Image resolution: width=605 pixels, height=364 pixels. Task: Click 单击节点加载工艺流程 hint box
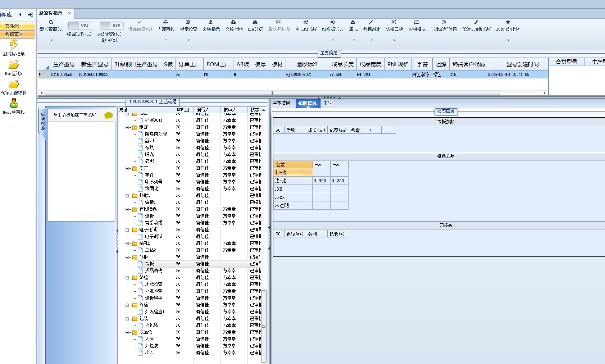[81, 115]
